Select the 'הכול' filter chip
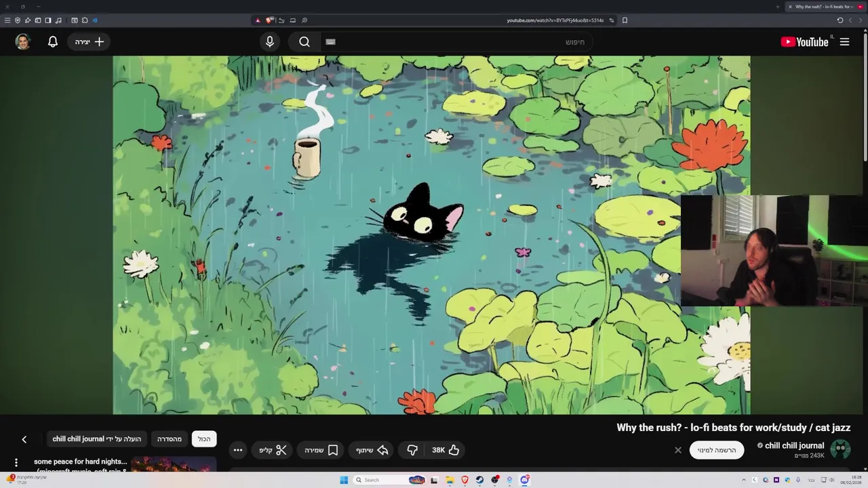This screenshot has height=488, width=868. [204, 439]
